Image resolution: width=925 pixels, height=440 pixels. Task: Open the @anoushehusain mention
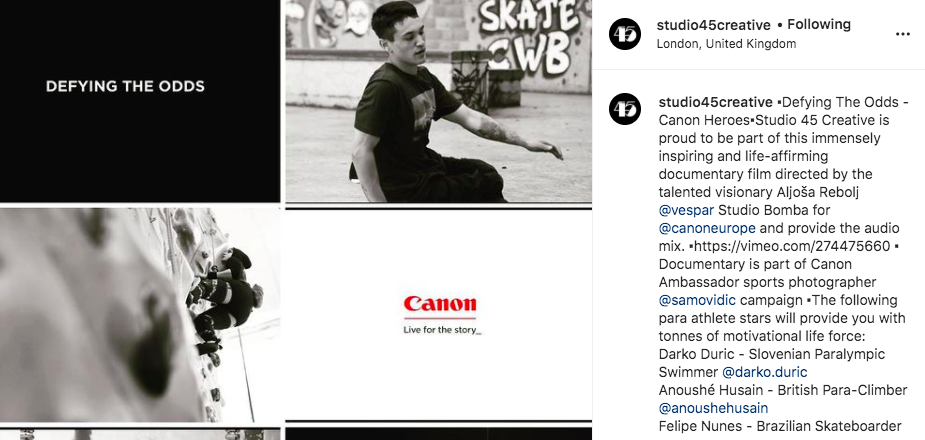click(x=713, y=408)
